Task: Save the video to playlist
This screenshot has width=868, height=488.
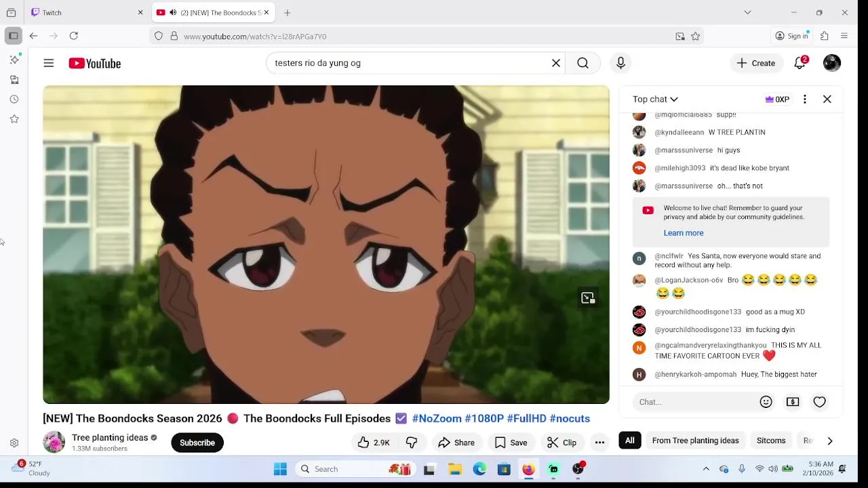Action: click(x=511, y=443)
